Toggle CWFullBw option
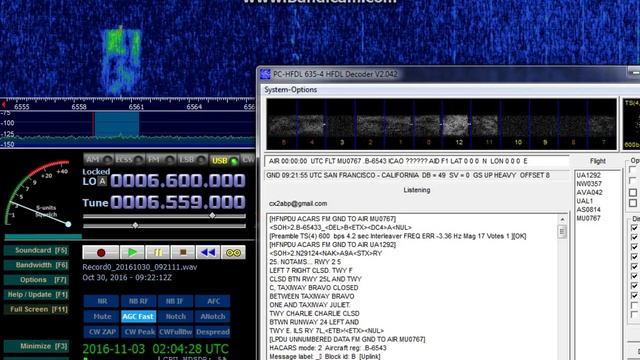This screenshot has height=360, width=640. point(176,332)
